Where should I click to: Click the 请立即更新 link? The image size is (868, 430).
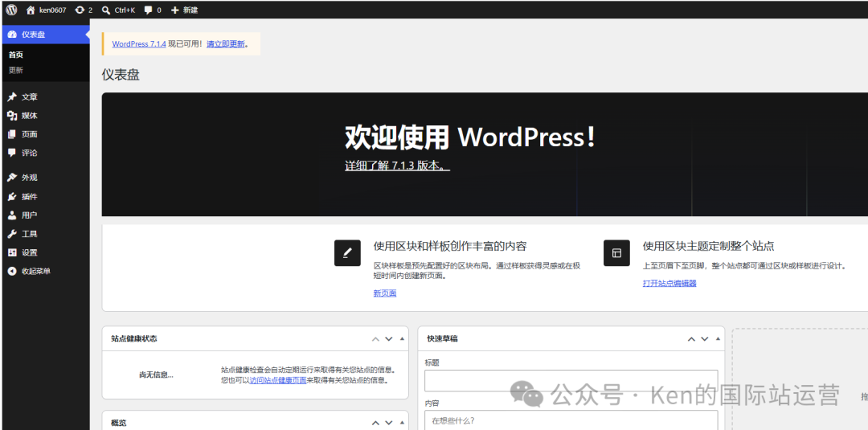(x=226, y=43)
